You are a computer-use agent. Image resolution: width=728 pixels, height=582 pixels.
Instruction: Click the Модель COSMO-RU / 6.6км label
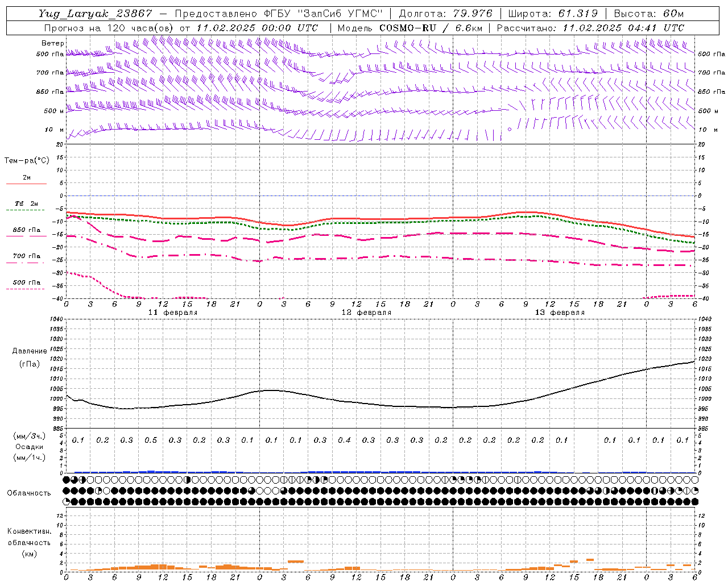pyautogui.click(x=409, y=28)
